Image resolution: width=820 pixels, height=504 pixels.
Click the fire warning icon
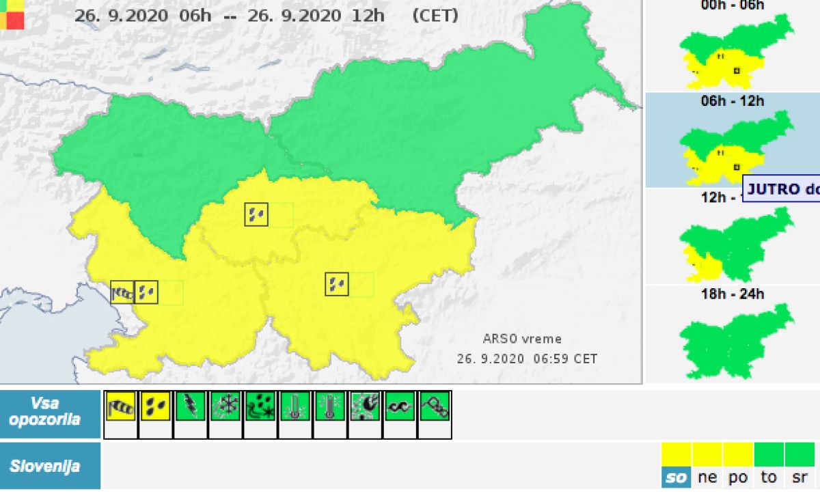[365, 407]
